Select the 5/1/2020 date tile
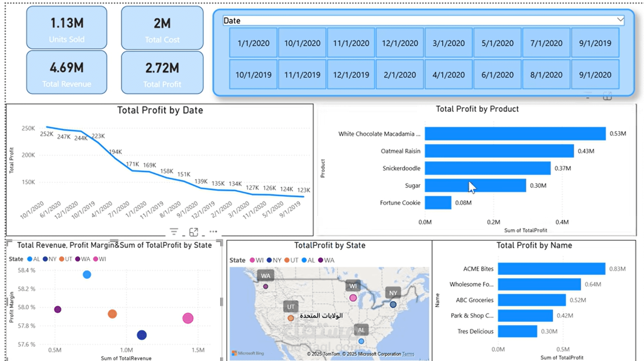The image size is (644, 361). [498, 43]
